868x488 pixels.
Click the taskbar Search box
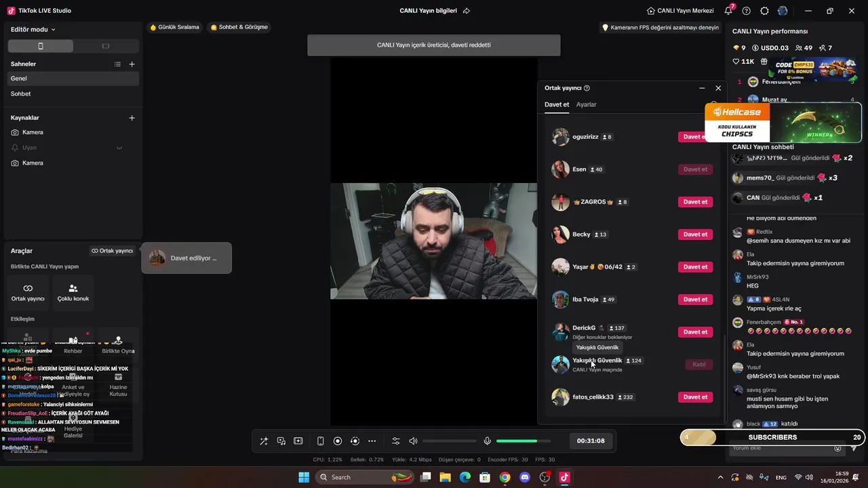[x=365, y=477]
